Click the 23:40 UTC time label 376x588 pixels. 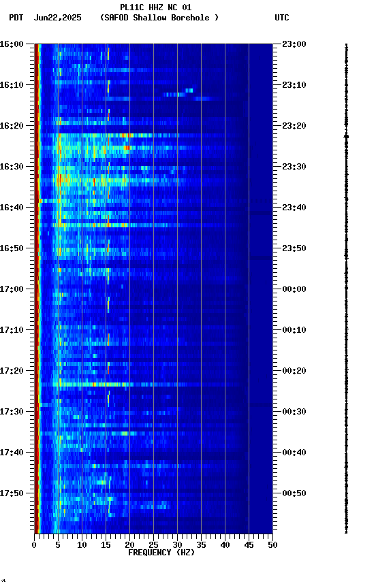click(294, 208)
